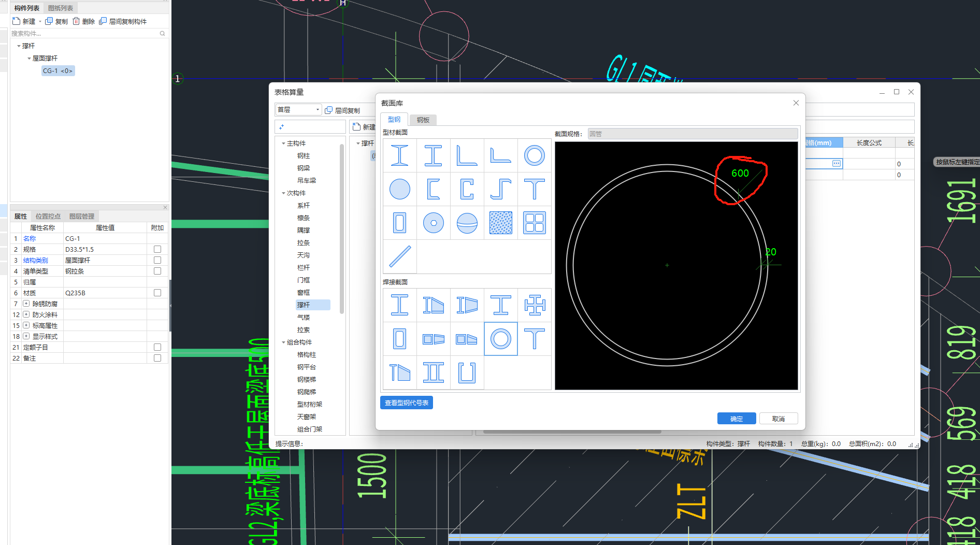Confirm with the 确定 button
This screenshot has width=980, height=545.
point(737,419)
